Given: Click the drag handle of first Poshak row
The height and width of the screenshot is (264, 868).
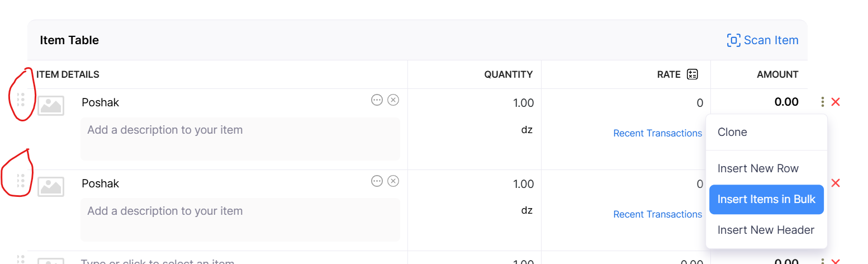Looking at the screenshot, I should [21, 100].
